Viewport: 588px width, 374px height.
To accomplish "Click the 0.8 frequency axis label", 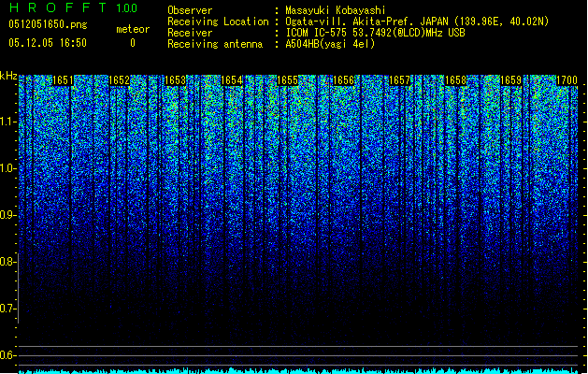I will (x=8, y=262).
